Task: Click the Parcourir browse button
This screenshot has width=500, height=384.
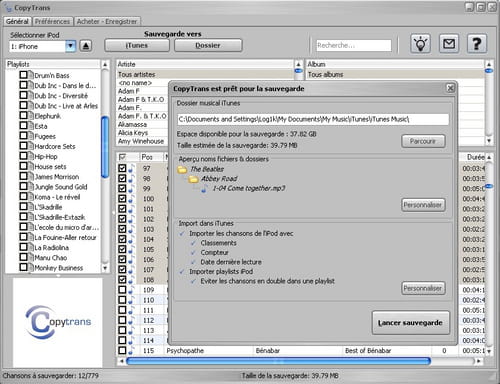Action: point(423,141)
